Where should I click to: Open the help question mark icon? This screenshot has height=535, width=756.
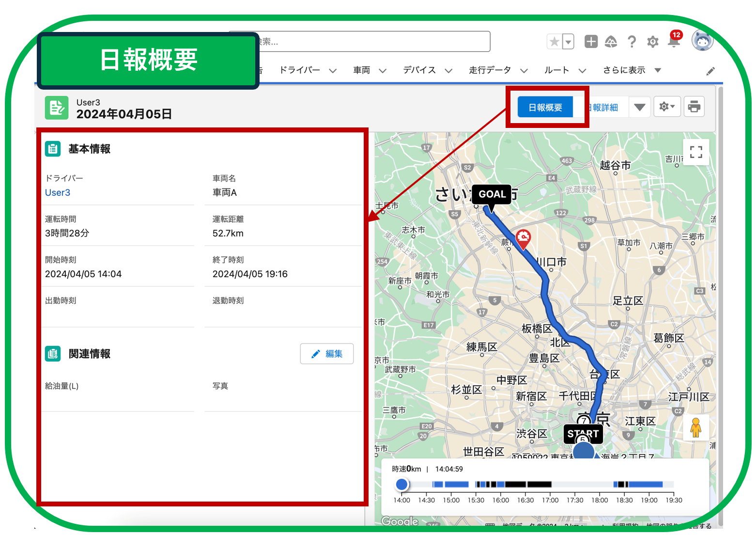click(632, 42)
